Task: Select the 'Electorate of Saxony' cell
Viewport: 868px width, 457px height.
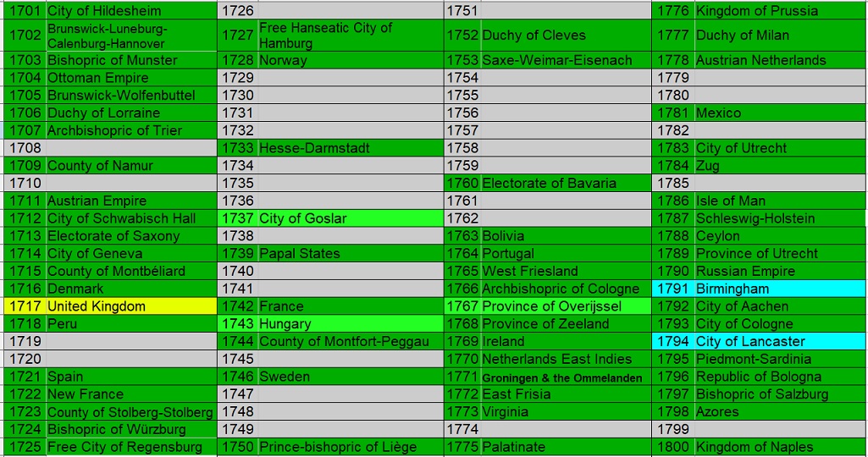Action: point(131,236)
